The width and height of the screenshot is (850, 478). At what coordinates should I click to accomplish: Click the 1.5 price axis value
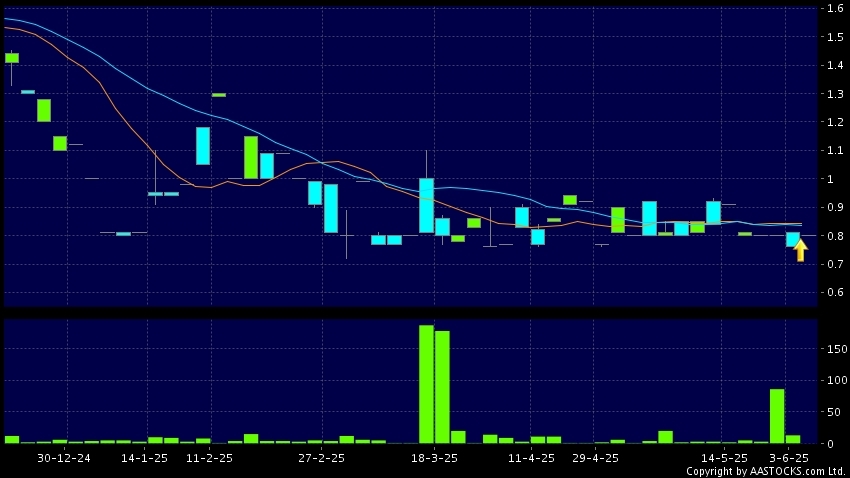click(835, 37)
